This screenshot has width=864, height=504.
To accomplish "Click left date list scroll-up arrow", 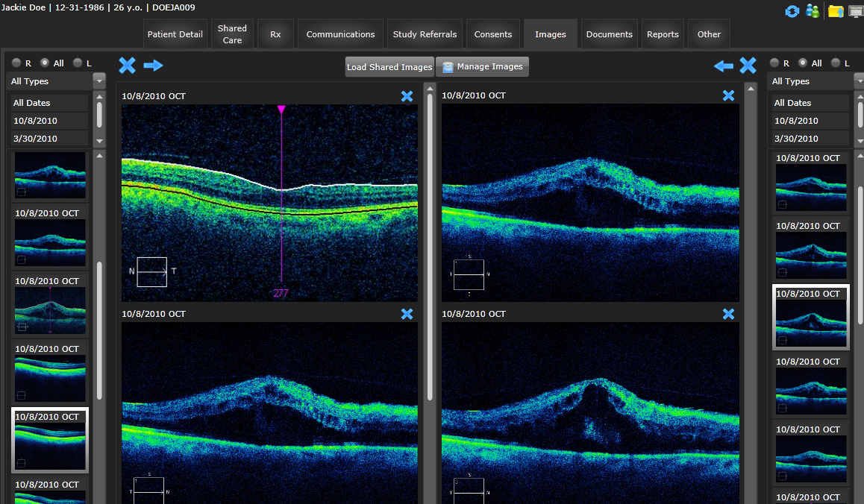I will pos(100,97).
